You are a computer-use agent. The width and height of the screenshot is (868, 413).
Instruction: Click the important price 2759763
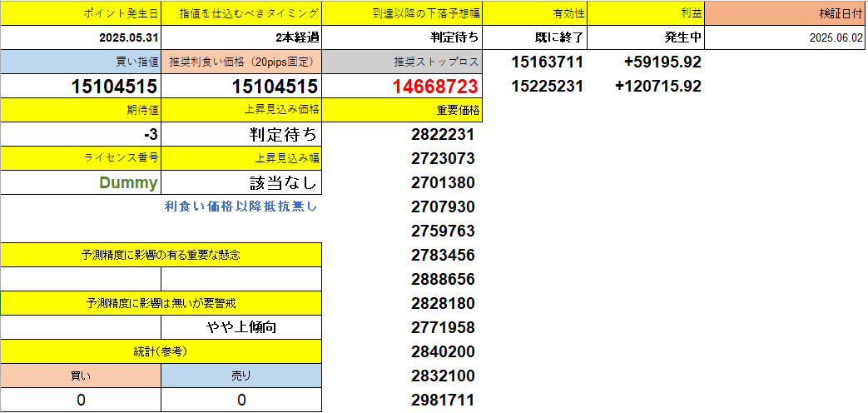443,231
